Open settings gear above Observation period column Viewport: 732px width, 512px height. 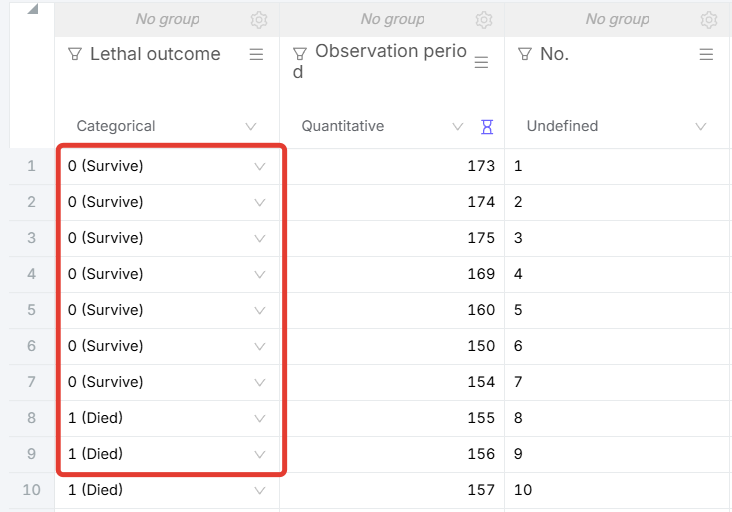click(x=484, y=20)
